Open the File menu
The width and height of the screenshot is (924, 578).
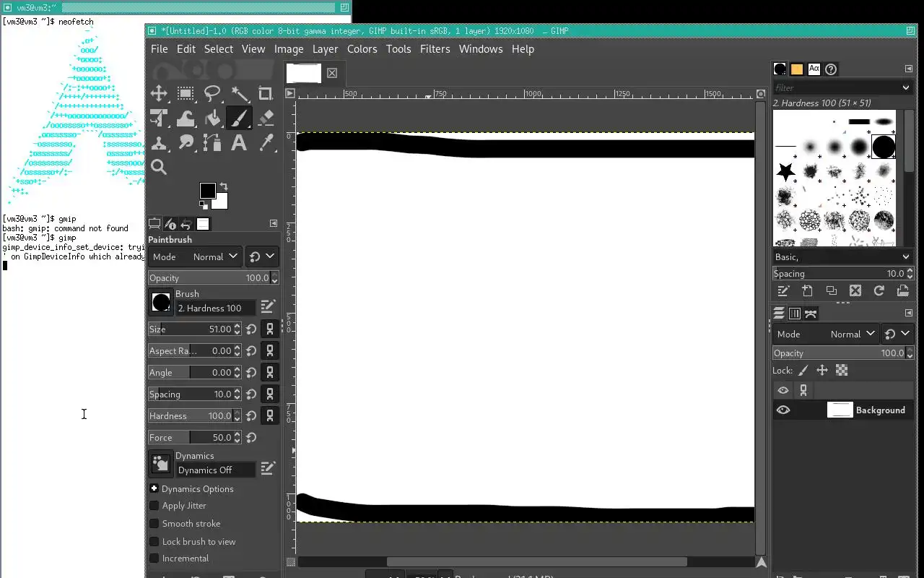[x=159, y=48]
